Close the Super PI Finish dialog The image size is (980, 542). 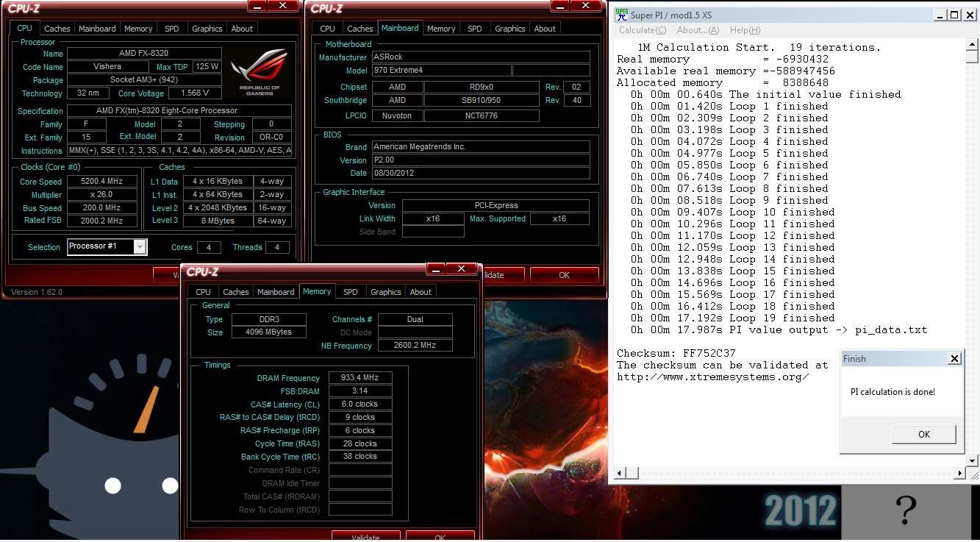[x=954, y=359]
